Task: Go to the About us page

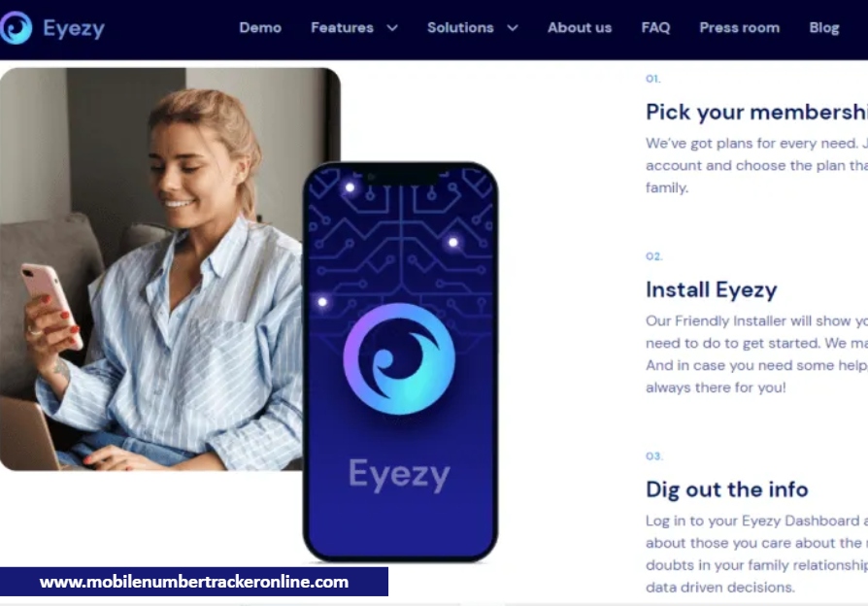Action: click(x=580, y=28)
